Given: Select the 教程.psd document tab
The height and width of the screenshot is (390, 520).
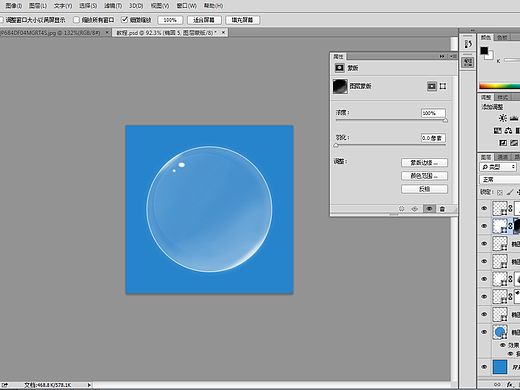Looking at the screenshot, I should (x=166, y=33).
